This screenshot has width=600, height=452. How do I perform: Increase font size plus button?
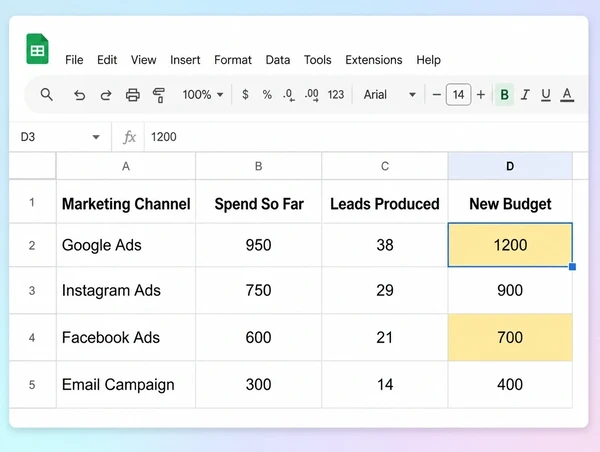(481, 95)
